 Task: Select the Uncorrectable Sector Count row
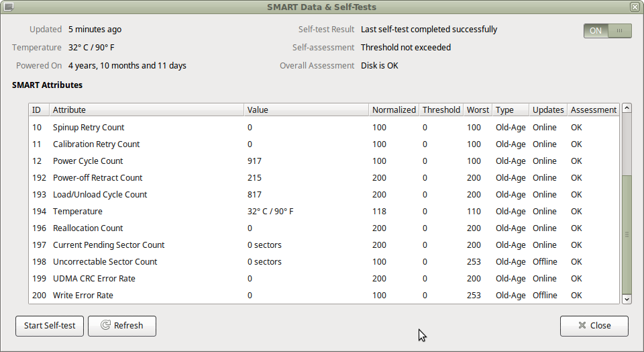323,262
